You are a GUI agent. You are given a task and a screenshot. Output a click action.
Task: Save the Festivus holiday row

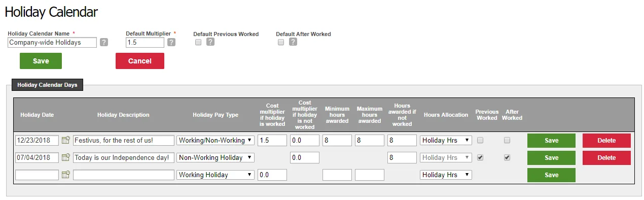[x=551, y=141]
